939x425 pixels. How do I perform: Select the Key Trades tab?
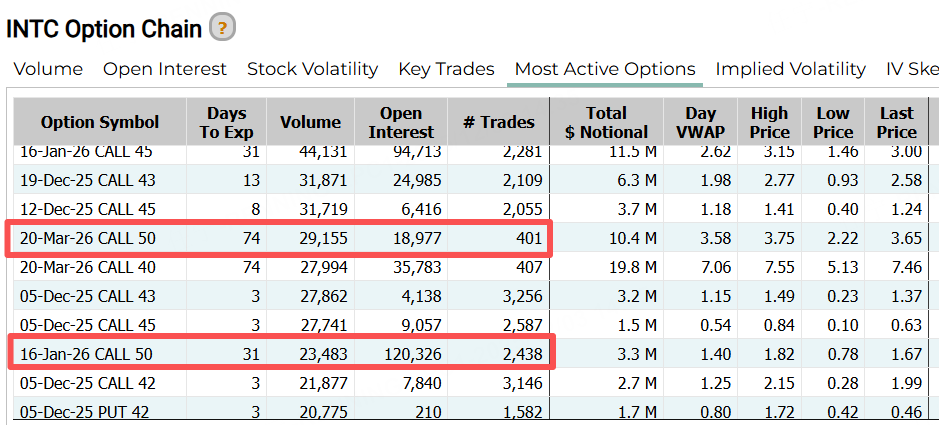[446, 69]
